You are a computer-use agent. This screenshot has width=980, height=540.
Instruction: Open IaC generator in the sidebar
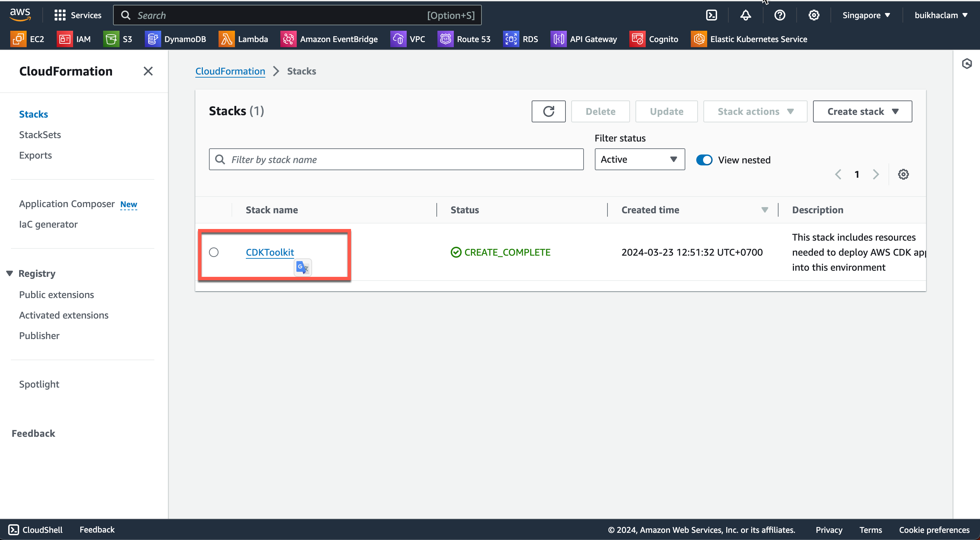click(48, 225)
